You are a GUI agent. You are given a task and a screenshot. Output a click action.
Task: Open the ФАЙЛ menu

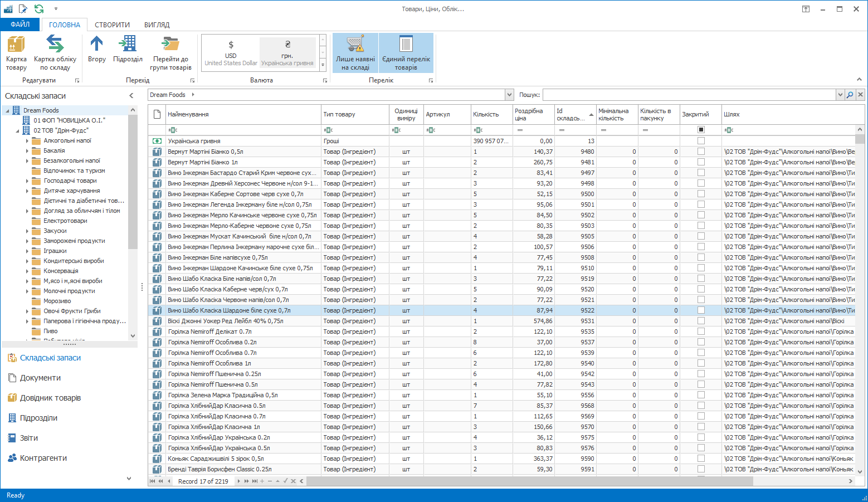coord(20,25)
